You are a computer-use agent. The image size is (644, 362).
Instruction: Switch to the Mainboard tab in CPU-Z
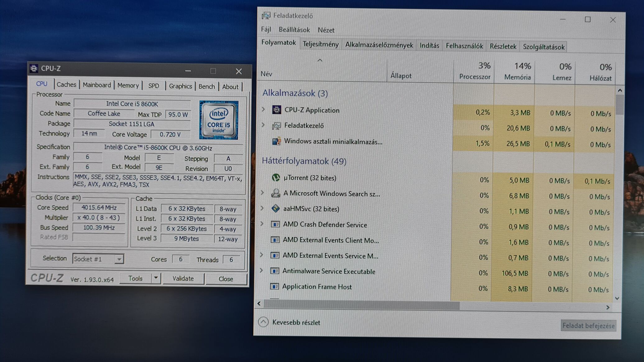coord(97,85)
